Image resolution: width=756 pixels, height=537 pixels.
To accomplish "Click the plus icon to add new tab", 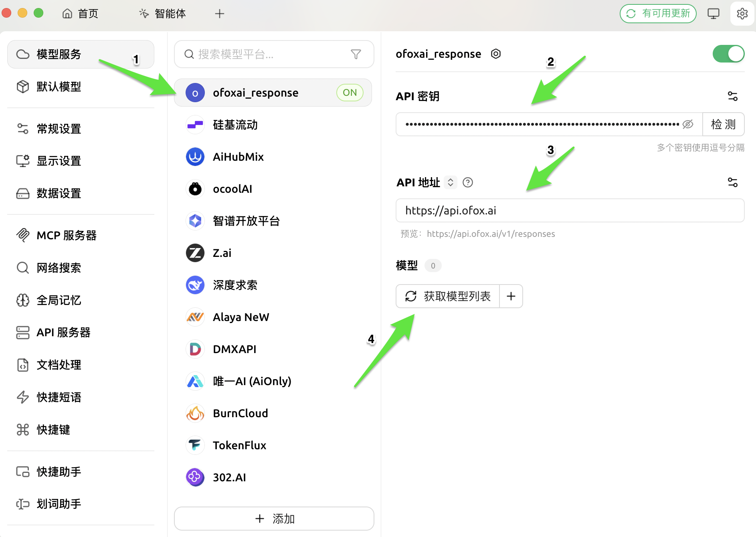I will [x=219, y=14].
